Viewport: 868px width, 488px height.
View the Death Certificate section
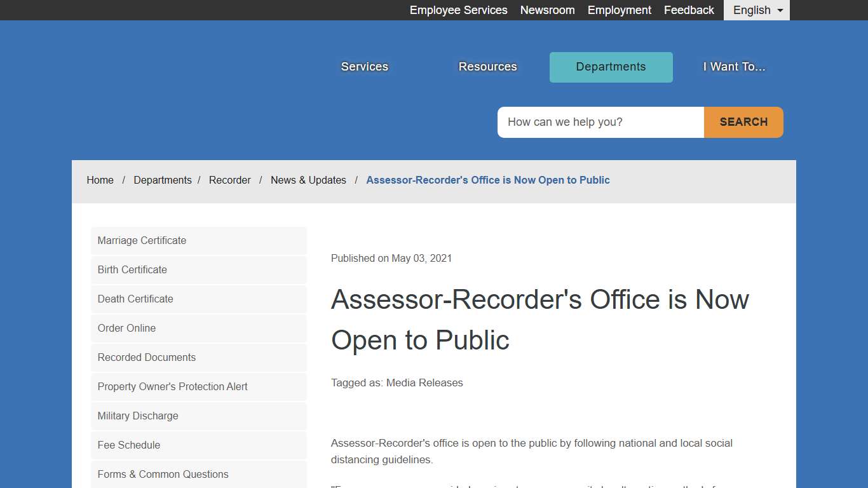click(135, 299)
